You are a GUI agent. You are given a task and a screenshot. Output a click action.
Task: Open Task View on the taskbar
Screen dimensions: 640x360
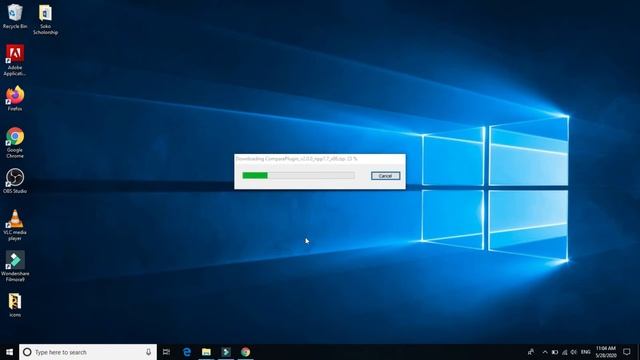click(x=166, y=352)
